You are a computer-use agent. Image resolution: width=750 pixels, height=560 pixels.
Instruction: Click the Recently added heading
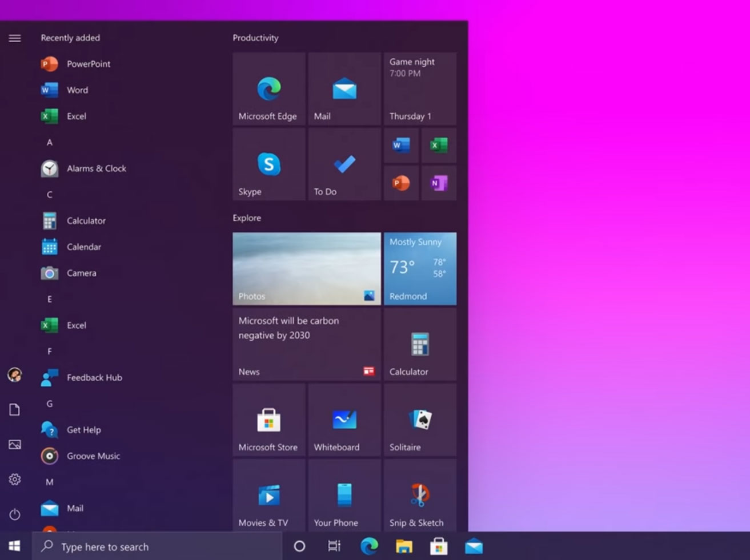70,38
